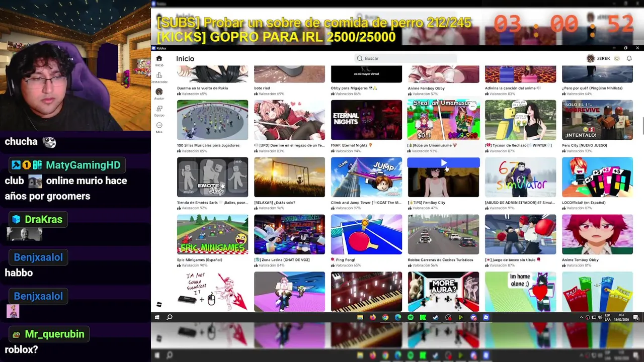Open the Ping Pong game thumbnail

pyautogui.click(x=366, y=234)
